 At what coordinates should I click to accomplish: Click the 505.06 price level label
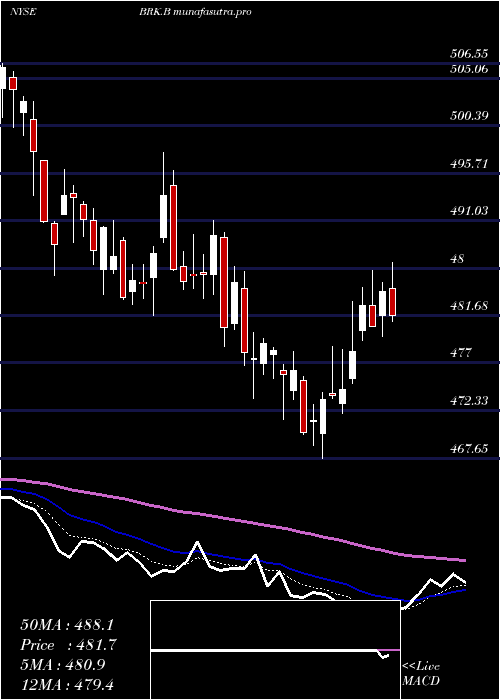(469, 68)
